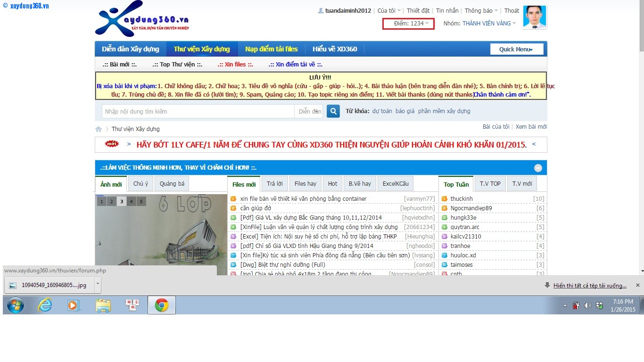This screenshot has width=644, height=362.
Task: Click the 'Xem bài mới' link
Action: [531, 127]
